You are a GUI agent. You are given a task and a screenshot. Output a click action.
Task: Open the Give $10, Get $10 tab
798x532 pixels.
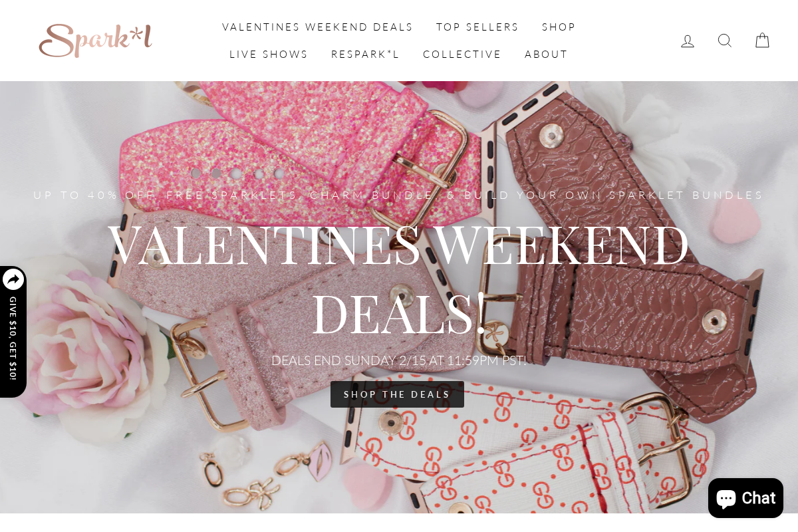(x=13, y=338)
